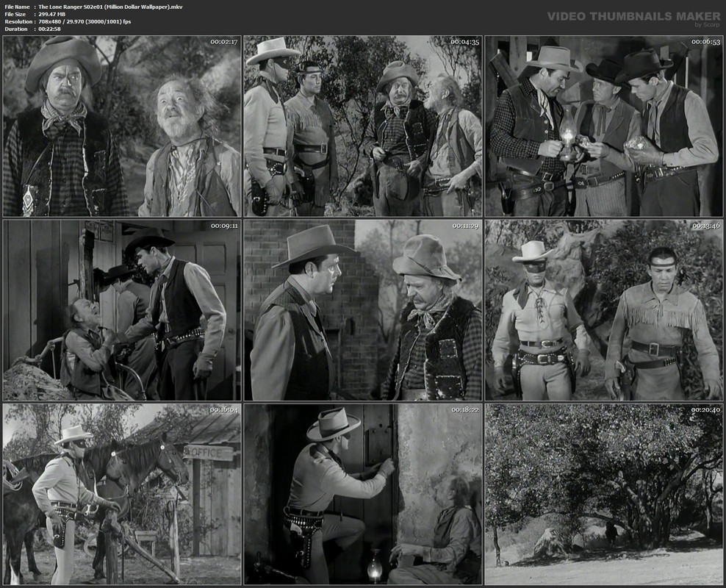Select the thumbnail timestamped 00:04:35
726x588 pixels.
363,126
